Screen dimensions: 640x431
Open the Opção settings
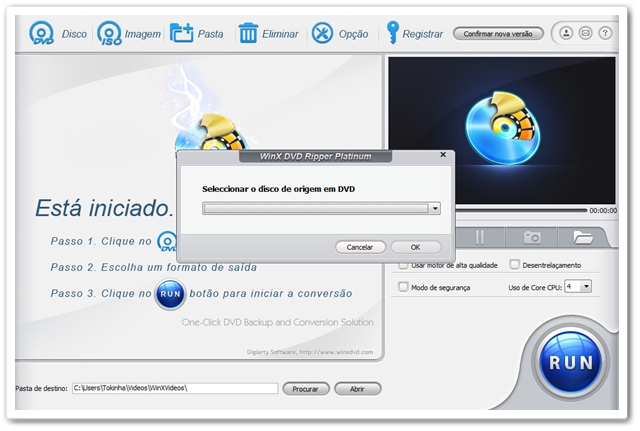click(340, 33)
